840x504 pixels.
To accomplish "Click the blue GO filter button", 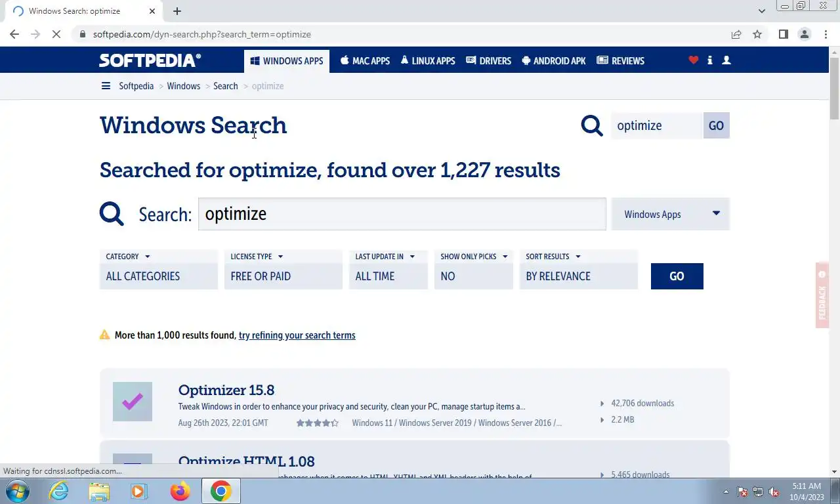I will (x=677, y=276).
